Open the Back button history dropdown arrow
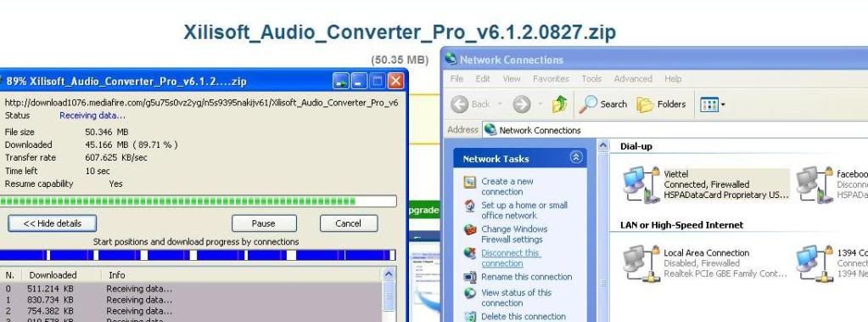 (x=499, y=105)
